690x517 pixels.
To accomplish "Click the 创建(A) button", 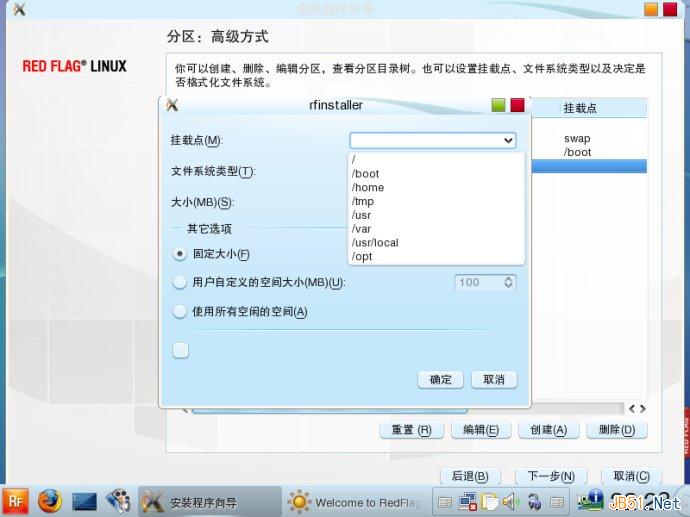I will point(548,429).
